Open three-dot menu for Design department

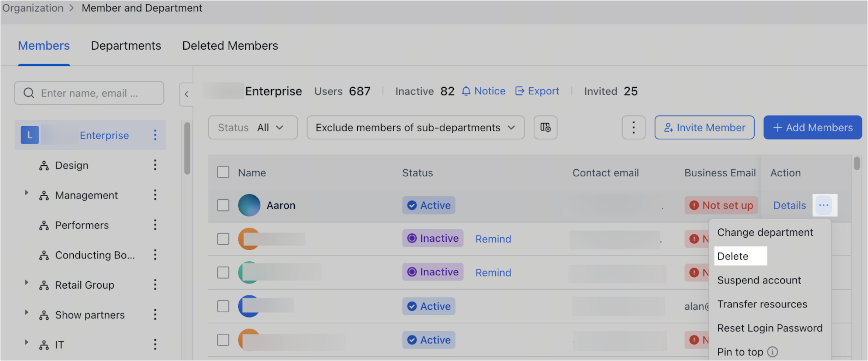pos(155,165)
